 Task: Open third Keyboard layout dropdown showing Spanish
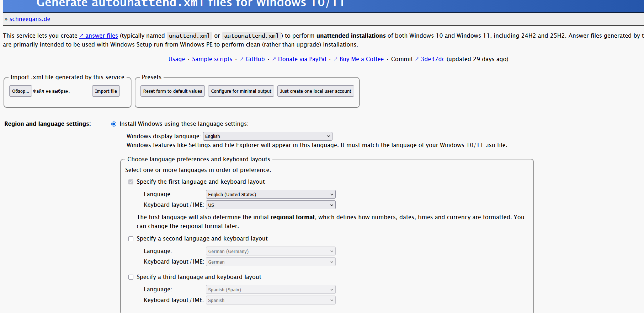coord(271,300)
